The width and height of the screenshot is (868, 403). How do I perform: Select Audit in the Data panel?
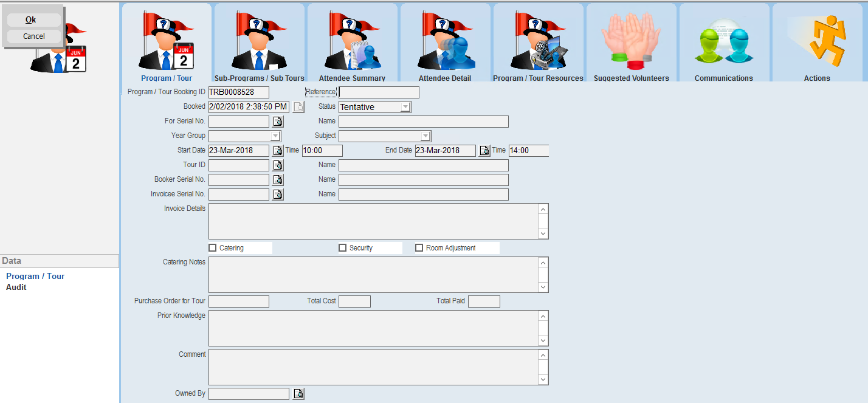tap(16, 288)
